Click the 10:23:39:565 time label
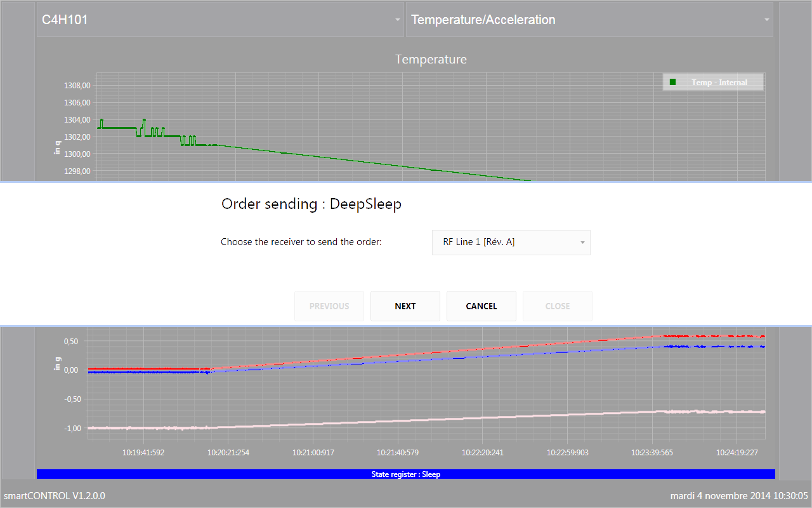The height and width of the screenshot is (508, 812). click(x=652, y=453)
